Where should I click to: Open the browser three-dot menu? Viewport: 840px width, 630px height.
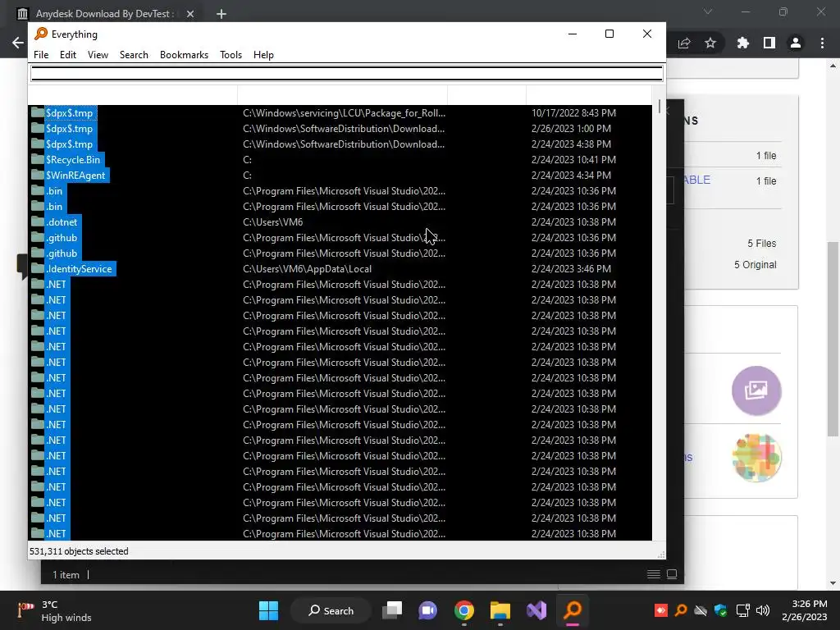[822, 43]
